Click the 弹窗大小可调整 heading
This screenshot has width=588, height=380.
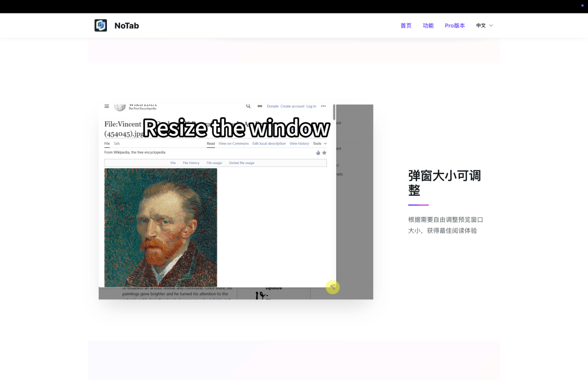pos(444,183)
